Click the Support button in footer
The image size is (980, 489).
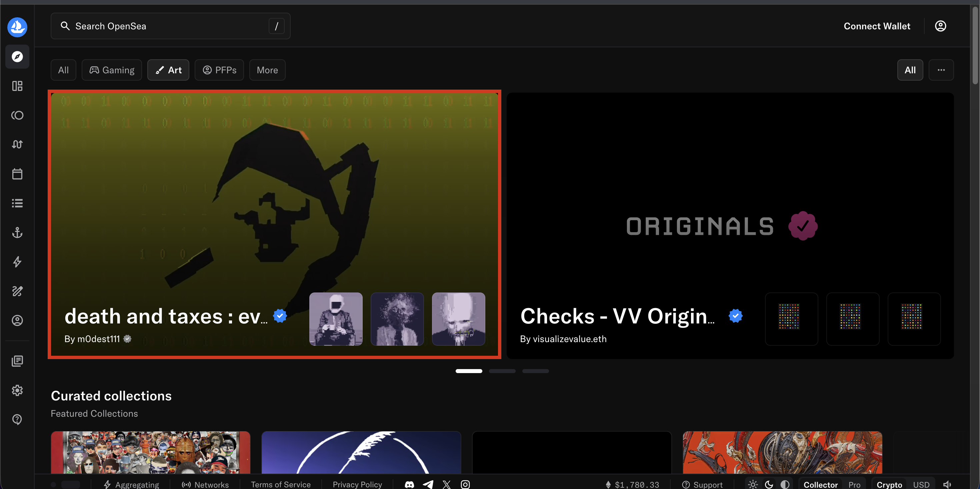point(702,484)
